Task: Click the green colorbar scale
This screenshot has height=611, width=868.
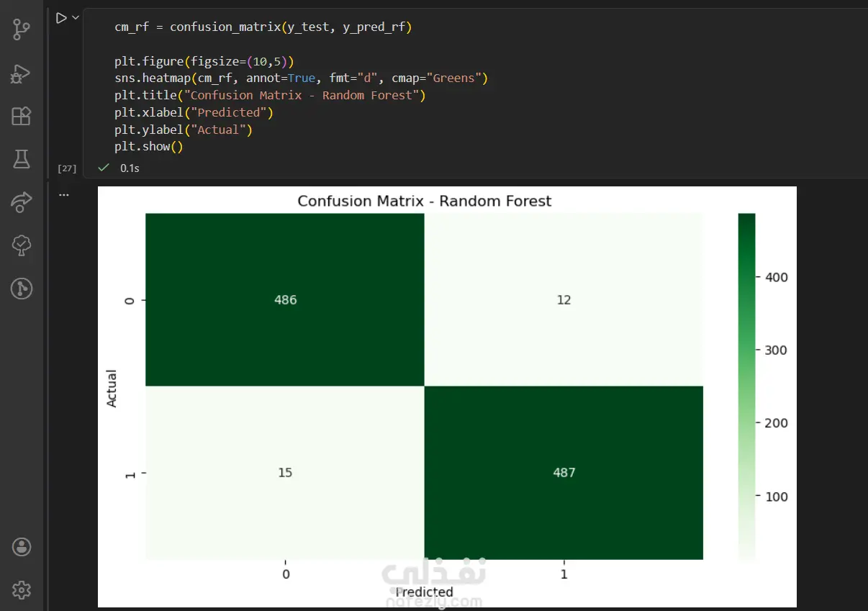Action: (x=747, y=386)
